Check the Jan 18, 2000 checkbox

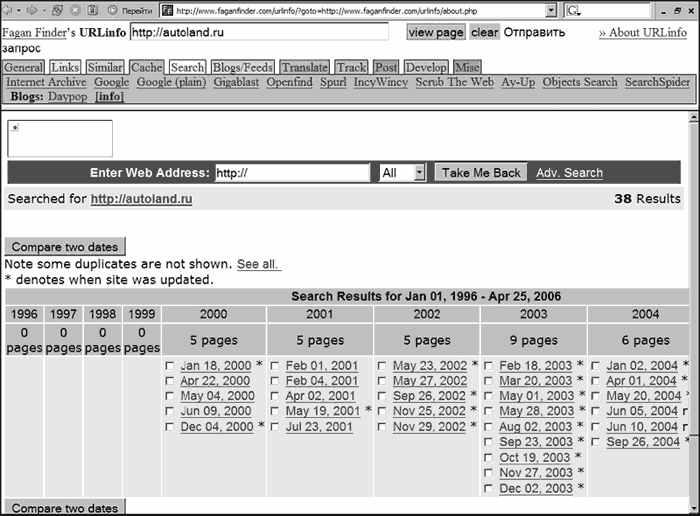tap(170, 366)
